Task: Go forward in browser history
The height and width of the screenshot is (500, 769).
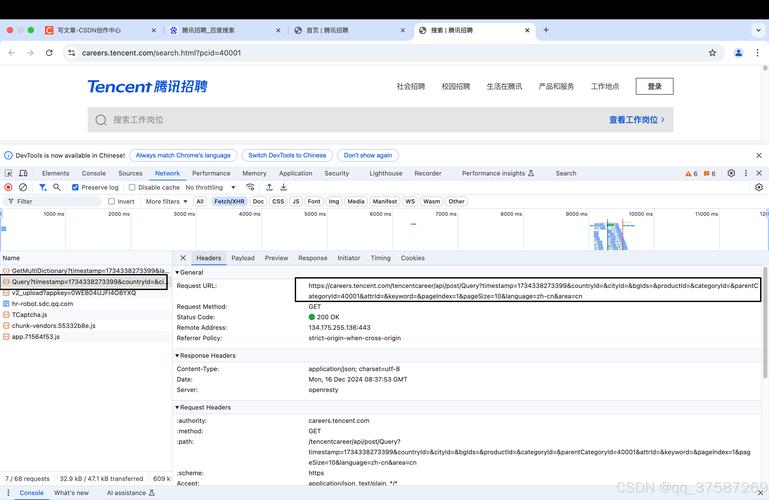Action: (x=30, y=53)
